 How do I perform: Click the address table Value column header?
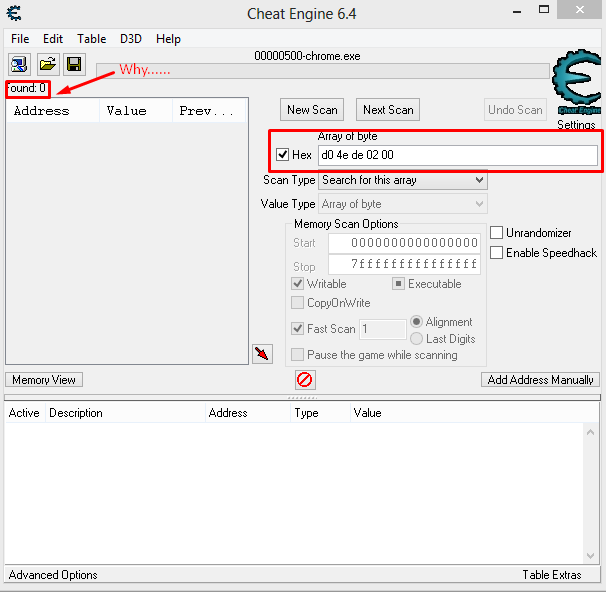coord(475,413)
